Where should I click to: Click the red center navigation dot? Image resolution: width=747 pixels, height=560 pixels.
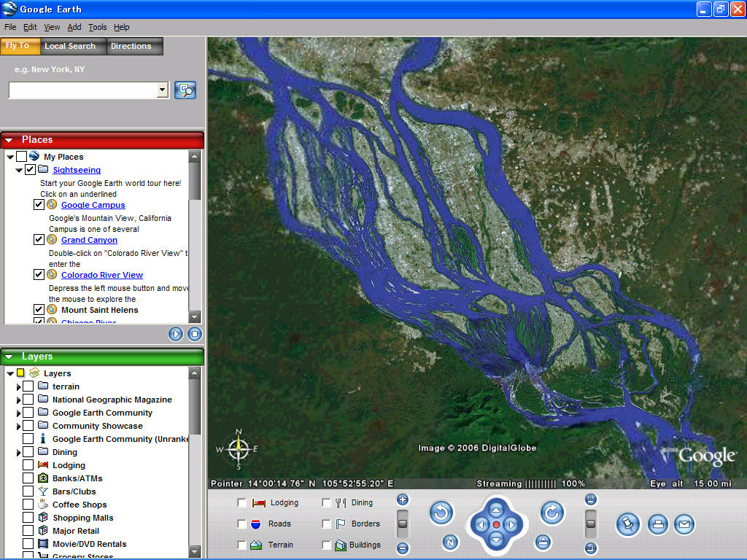[x=496, y=525]
